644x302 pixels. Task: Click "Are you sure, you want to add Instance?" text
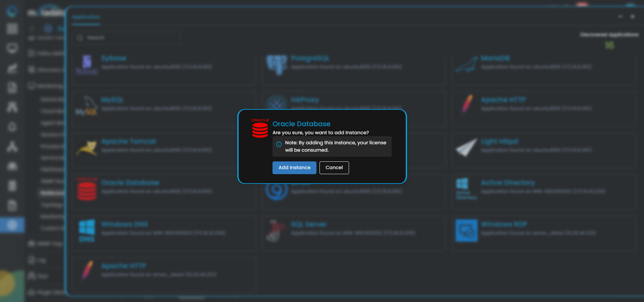click(x=320, y=133)
